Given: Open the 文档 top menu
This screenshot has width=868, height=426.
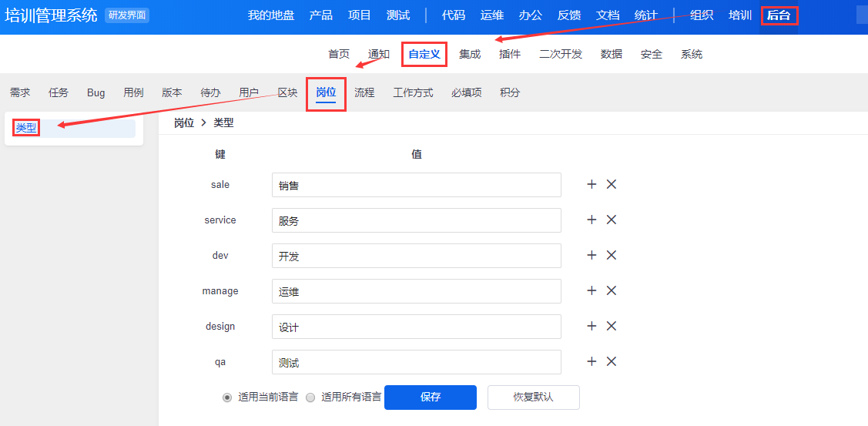Looking at the screenshot, I should click(x=608, y=15).
